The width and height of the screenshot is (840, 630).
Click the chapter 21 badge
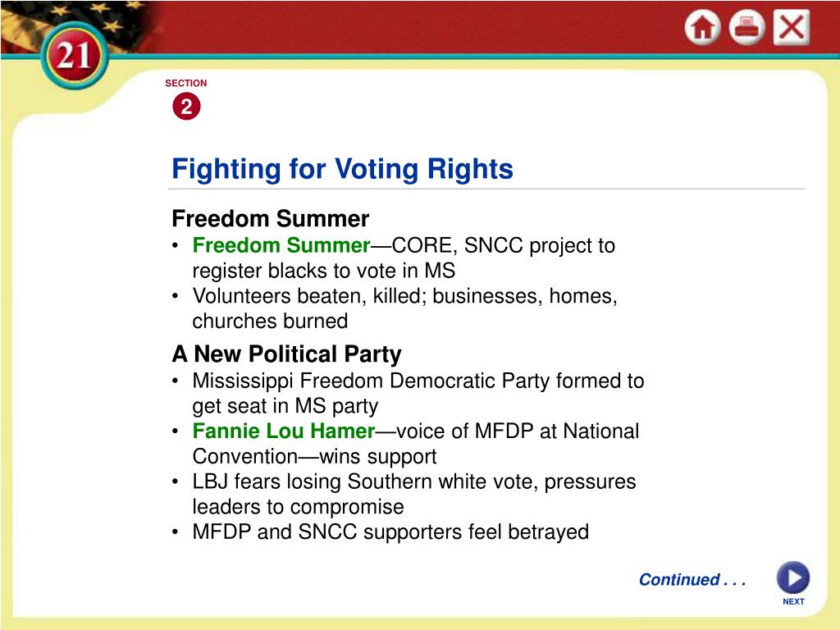pyautogui.click(x=75, y=56)
